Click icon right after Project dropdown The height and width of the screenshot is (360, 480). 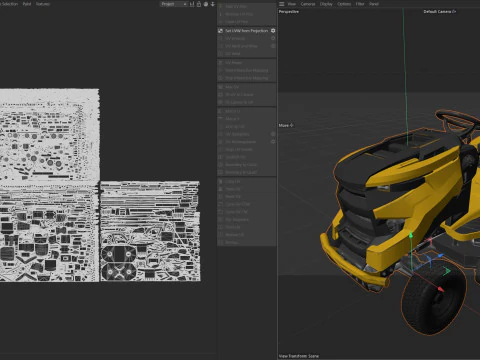[x=192, y=4]
